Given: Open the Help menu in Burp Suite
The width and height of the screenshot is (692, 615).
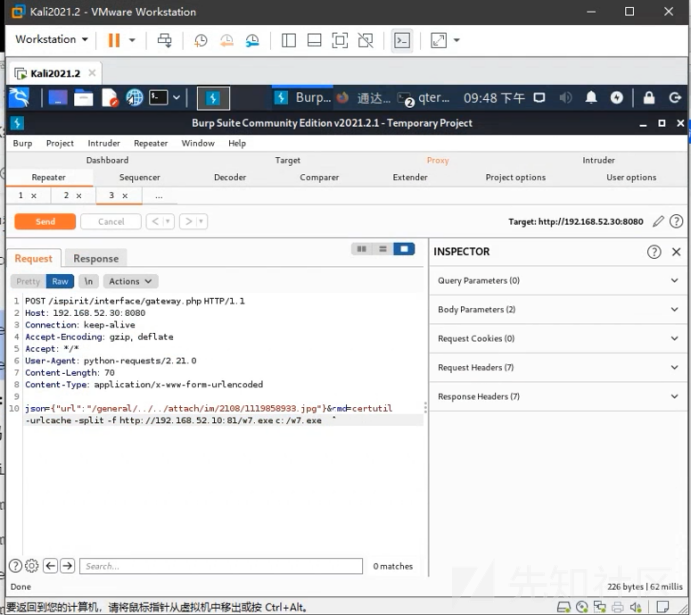Looking at the screenshot, I should pos(237,143).
